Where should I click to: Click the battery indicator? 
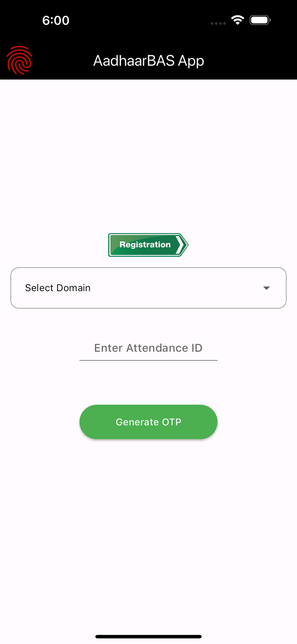[259, 19]
